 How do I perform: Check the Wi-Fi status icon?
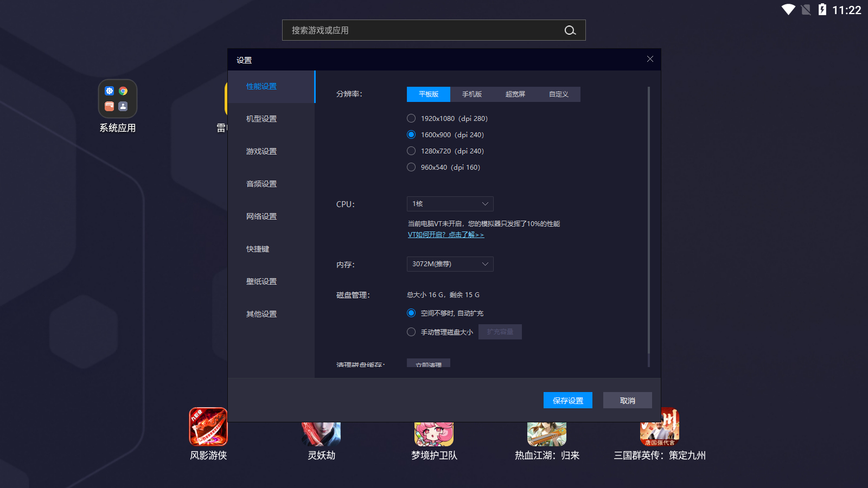pos(788,10)
